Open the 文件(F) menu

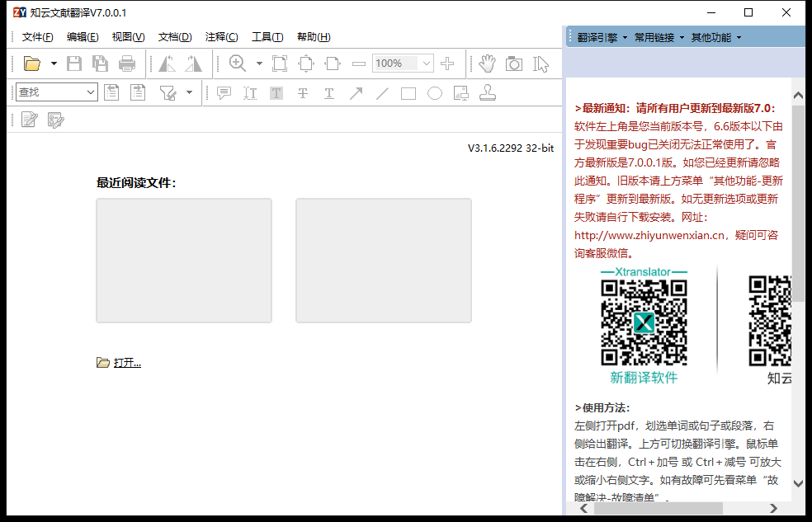pyautogui.click(x=37, y=37)
